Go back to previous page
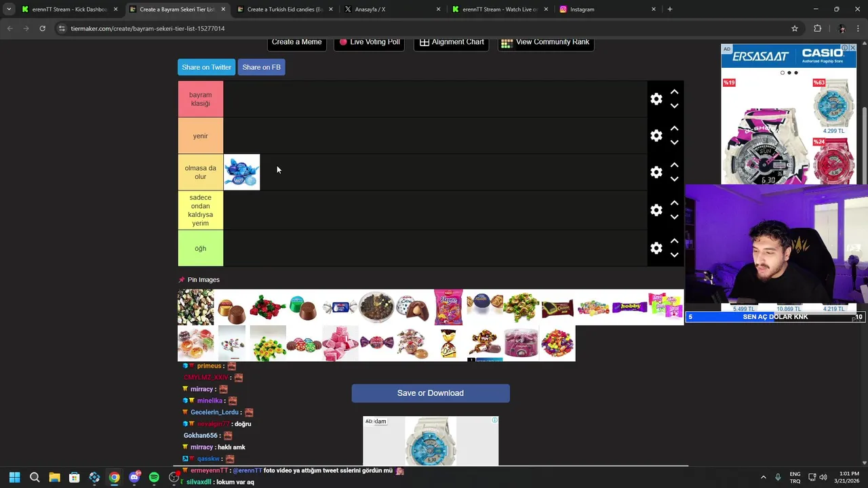Viewport: 868px width, 488px height. click(x=9, y=28)
